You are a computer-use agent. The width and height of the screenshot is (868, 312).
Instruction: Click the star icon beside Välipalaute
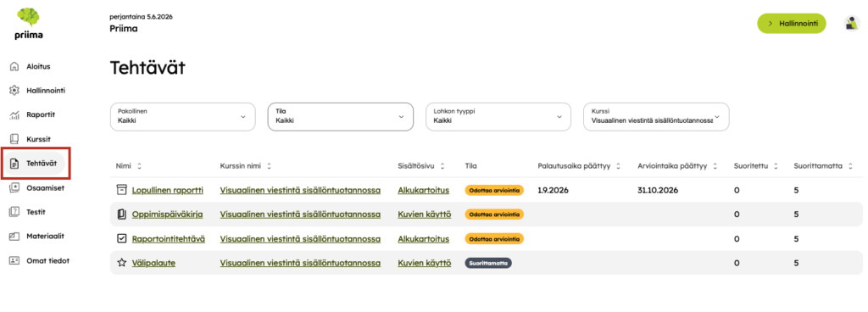[122, 263]
